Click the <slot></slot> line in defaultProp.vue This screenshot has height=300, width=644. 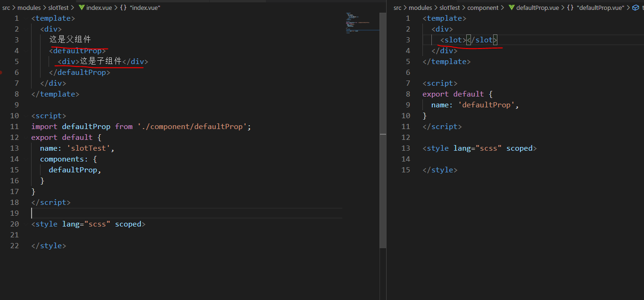pyautogui.click(x=469, y=40)
